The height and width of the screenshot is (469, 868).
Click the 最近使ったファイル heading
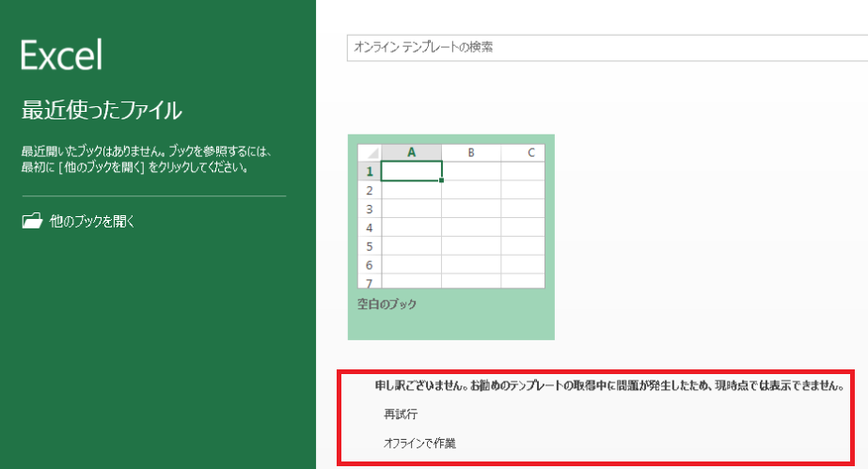coord(102,110)
